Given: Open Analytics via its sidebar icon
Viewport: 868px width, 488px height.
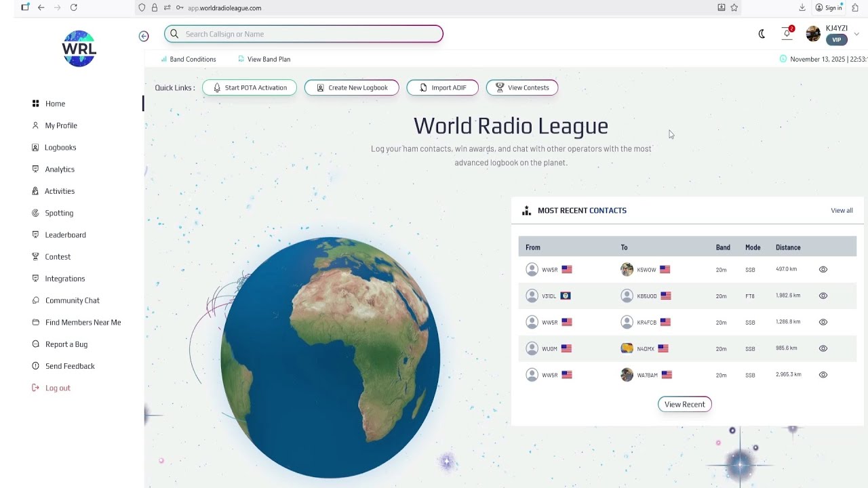Looking at the screenshot, I should tap(35, 169).
